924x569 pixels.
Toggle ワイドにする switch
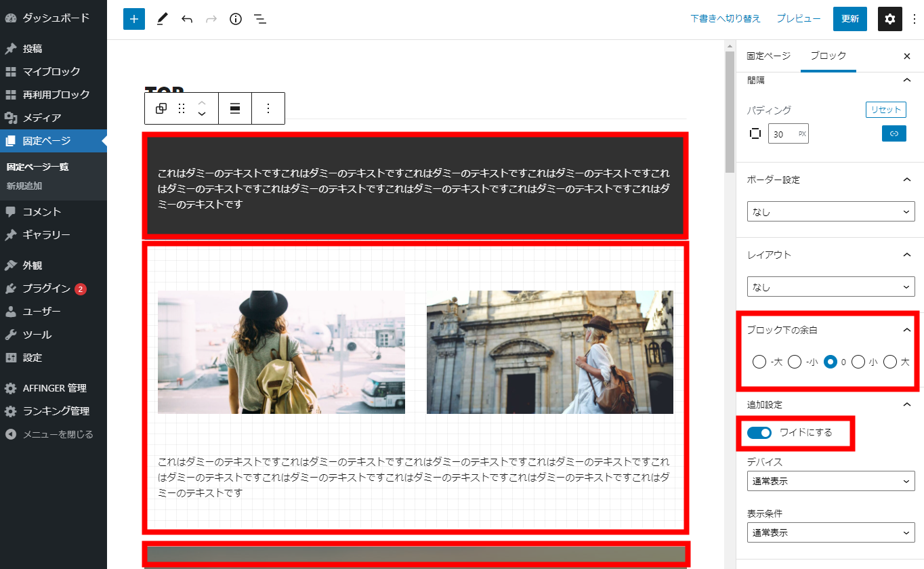tap(759, 433)
